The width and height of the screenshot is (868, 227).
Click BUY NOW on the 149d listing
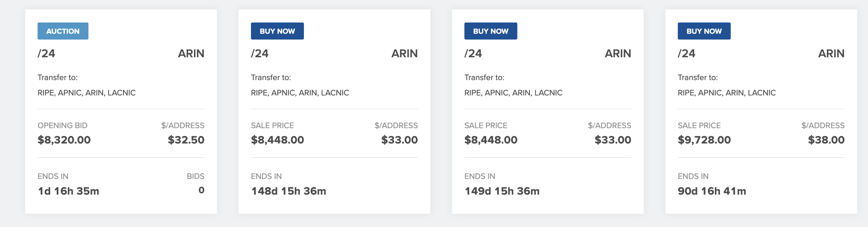(491, 31)
